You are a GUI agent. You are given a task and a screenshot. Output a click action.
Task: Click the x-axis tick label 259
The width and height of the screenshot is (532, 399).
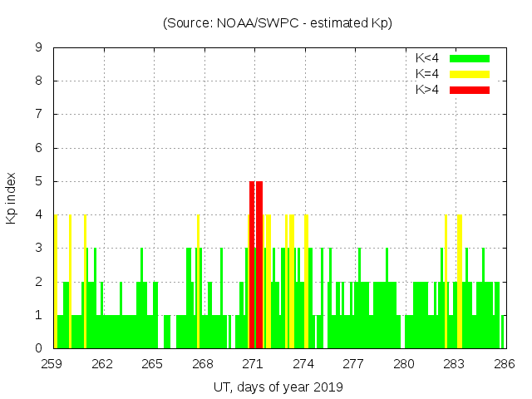(x=52, y=364)
